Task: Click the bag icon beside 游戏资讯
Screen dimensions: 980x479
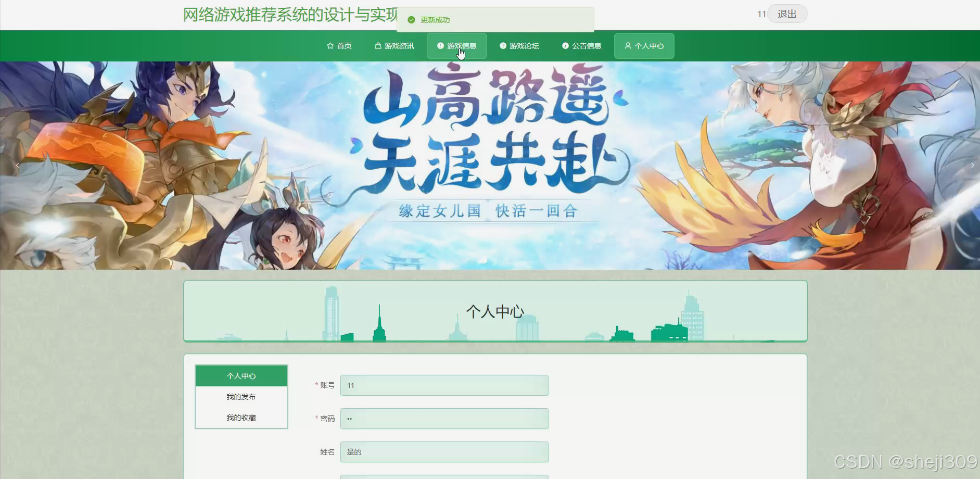Action: (x=378, y=46)
